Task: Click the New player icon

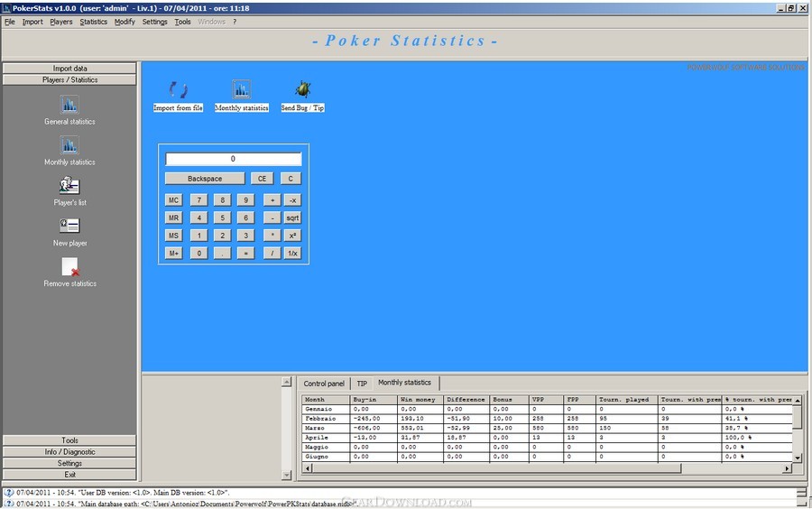Action: 69,227
